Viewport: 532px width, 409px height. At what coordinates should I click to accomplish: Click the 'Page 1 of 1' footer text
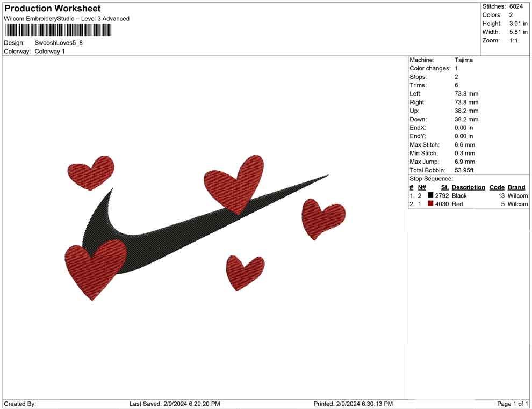[512, 404]
